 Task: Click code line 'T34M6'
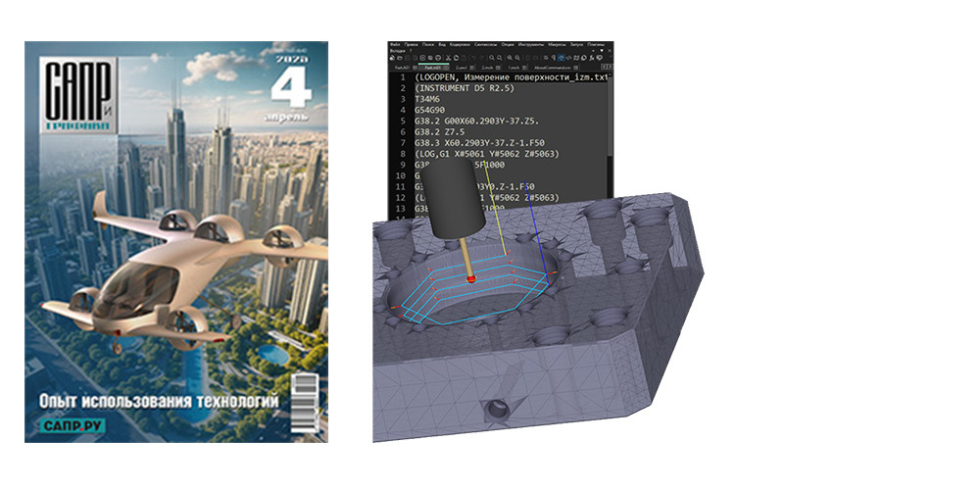click(428, 99)
